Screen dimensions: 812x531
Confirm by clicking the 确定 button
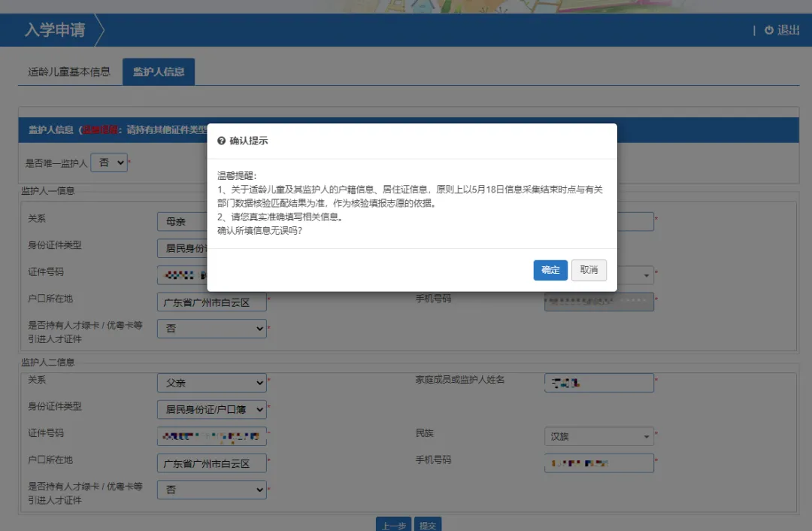tap(550, 270)
